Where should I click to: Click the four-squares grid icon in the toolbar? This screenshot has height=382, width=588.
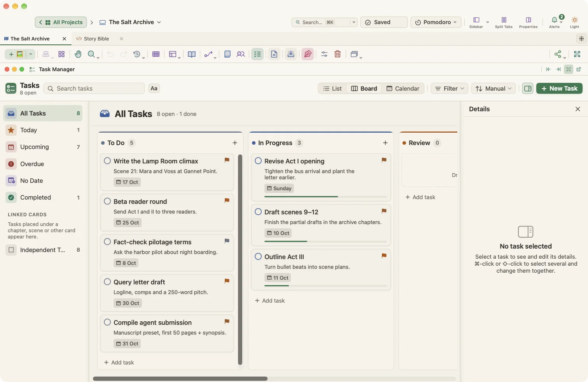[x=61, y=54]
